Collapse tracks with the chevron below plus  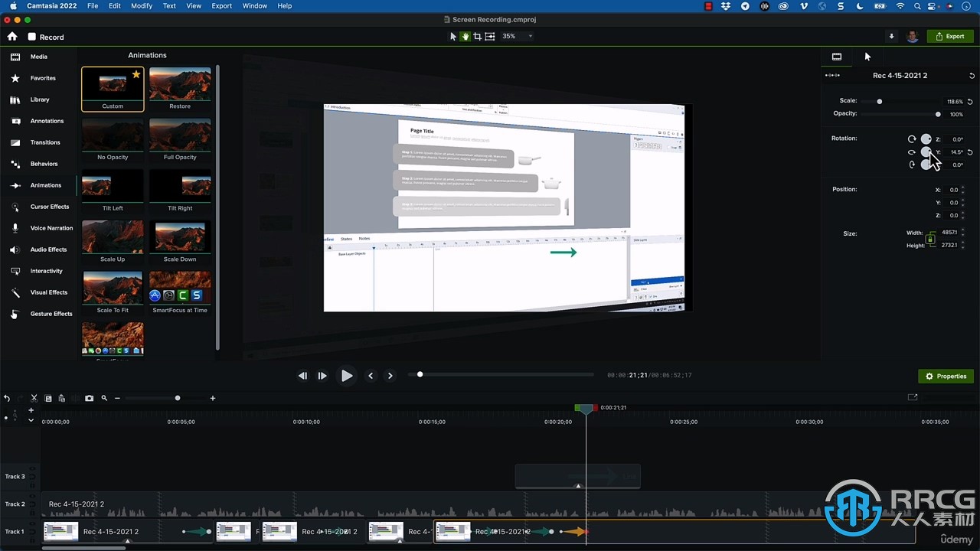coord(31,420)
